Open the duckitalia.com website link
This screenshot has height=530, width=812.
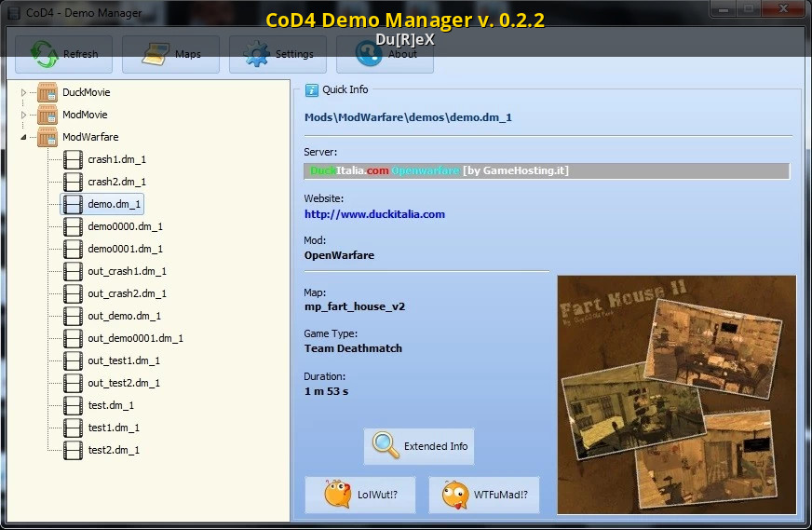pos(374,214)
